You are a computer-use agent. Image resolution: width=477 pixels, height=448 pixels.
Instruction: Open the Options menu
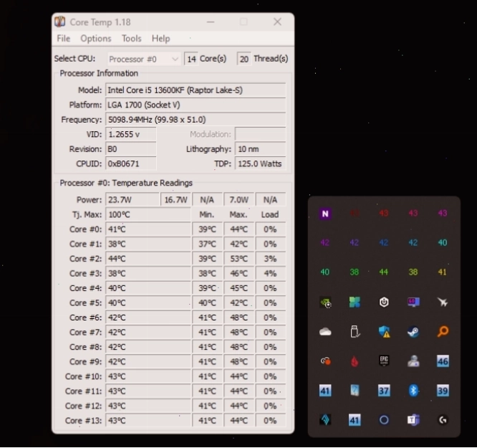click(x=96, y=39)
